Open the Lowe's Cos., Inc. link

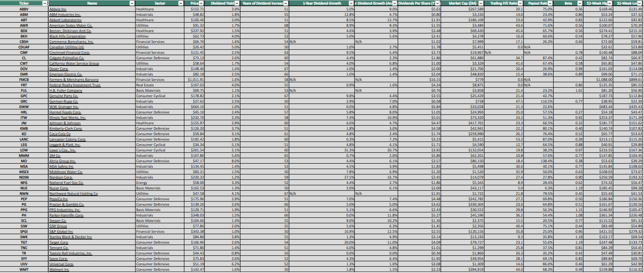[x=64, y=150]
